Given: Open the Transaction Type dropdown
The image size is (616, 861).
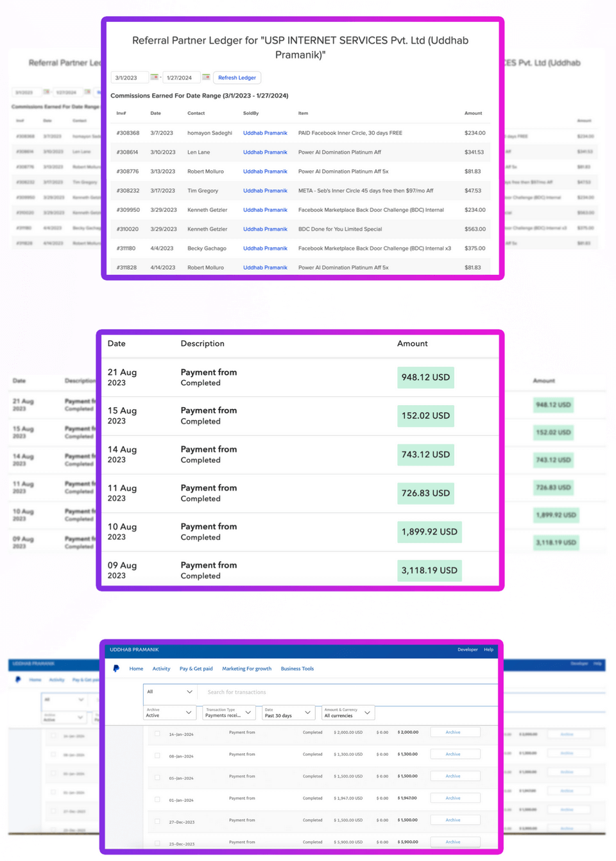Looking at the screenshot, I should [228, 713].
